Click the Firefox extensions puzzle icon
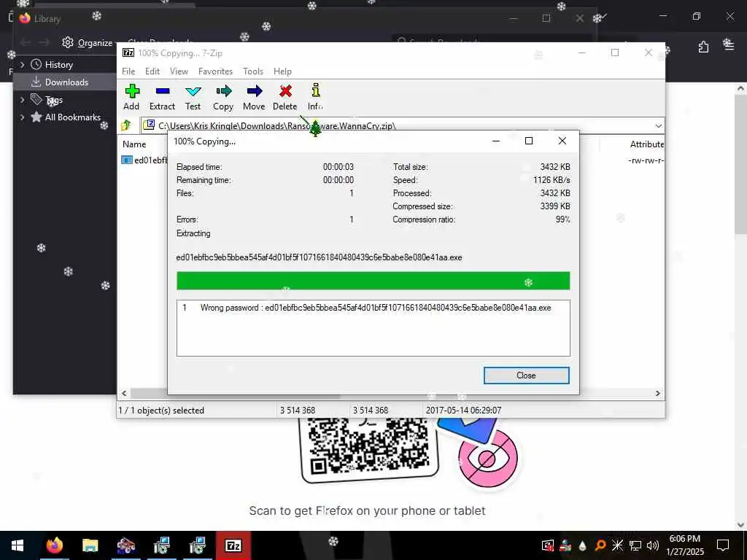This screenshot has height=560, width=747. tap(704, 46)
